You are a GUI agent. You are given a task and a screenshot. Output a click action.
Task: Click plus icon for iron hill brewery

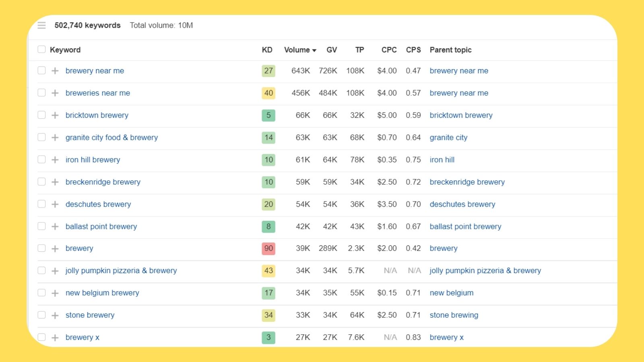[55, 160]
